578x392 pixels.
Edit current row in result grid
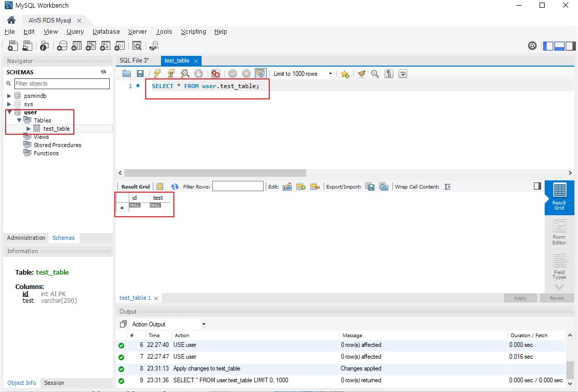click(287, 187)
